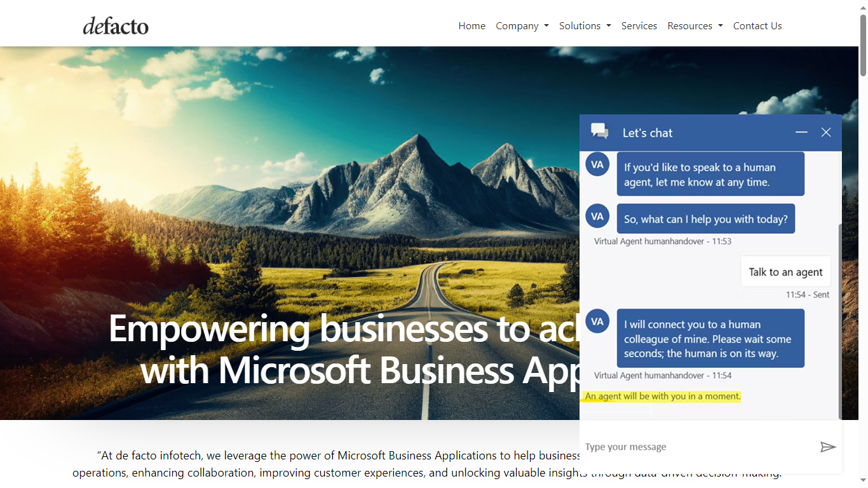Expand the Resources dropdown menu

[695, 26]
